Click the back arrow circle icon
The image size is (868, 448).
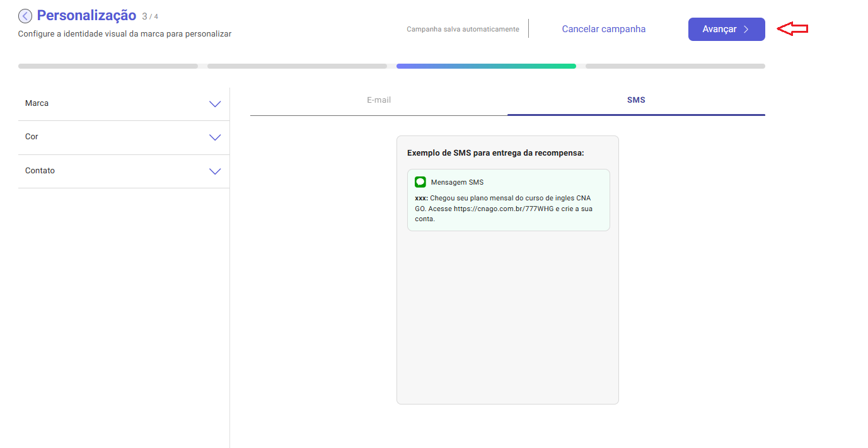pos(25,16)
